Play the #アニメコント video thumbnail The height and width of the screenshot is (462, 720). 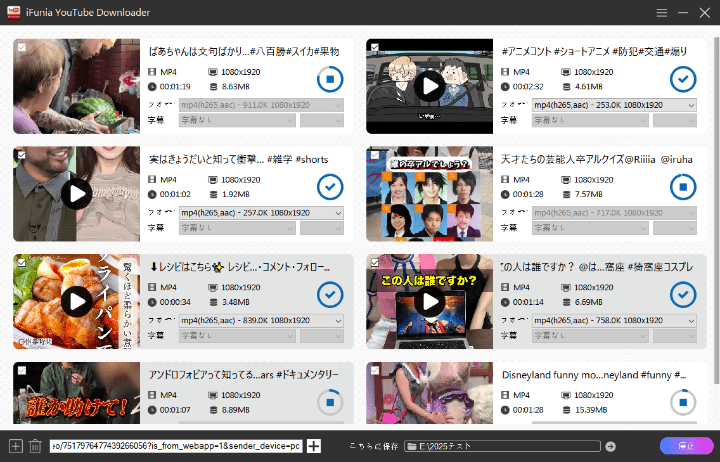tap(430, 86)
